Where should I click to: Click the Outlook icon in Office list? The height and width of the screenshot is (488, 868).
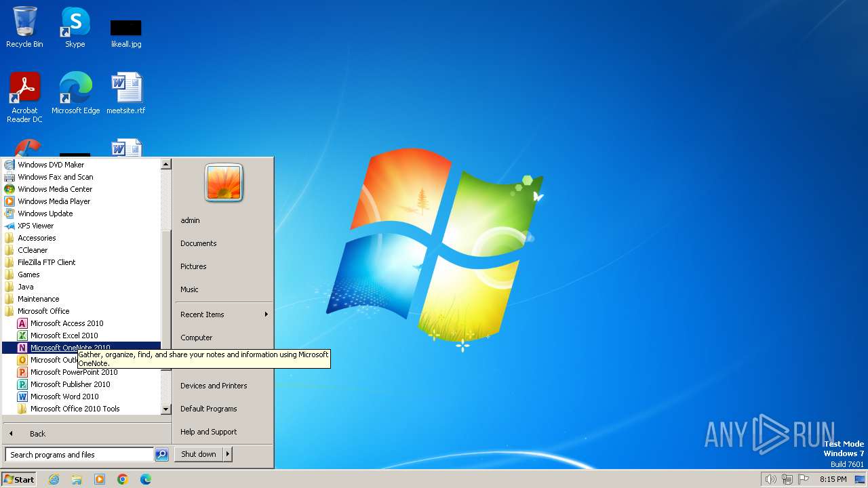[22, 360]
